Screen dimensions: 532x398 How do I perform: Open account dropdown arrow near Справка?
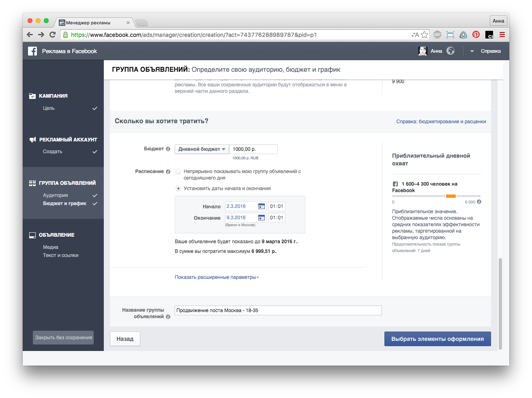click(x=472, y=51)
